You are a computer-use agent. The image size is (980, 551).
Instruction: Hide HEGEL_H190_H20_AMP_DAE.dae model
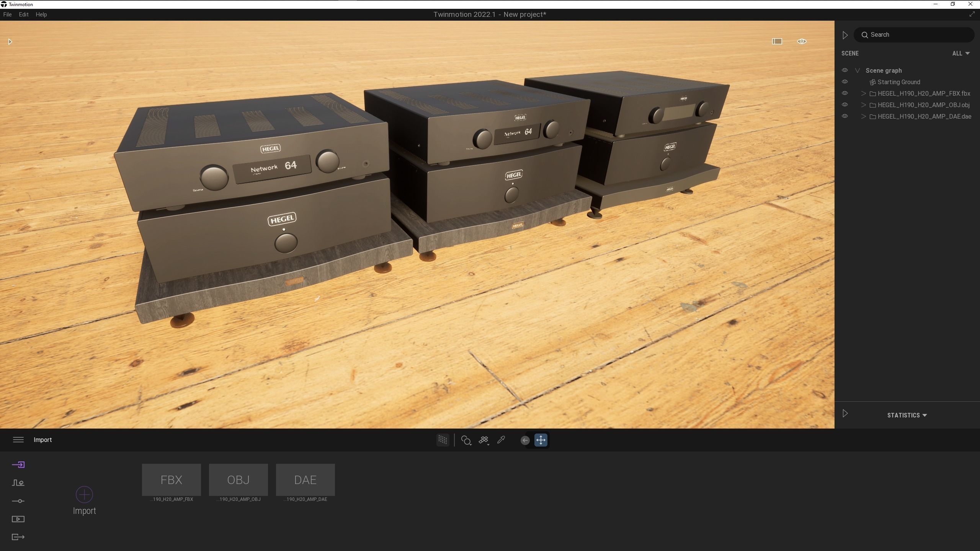(x=844, y=116)
